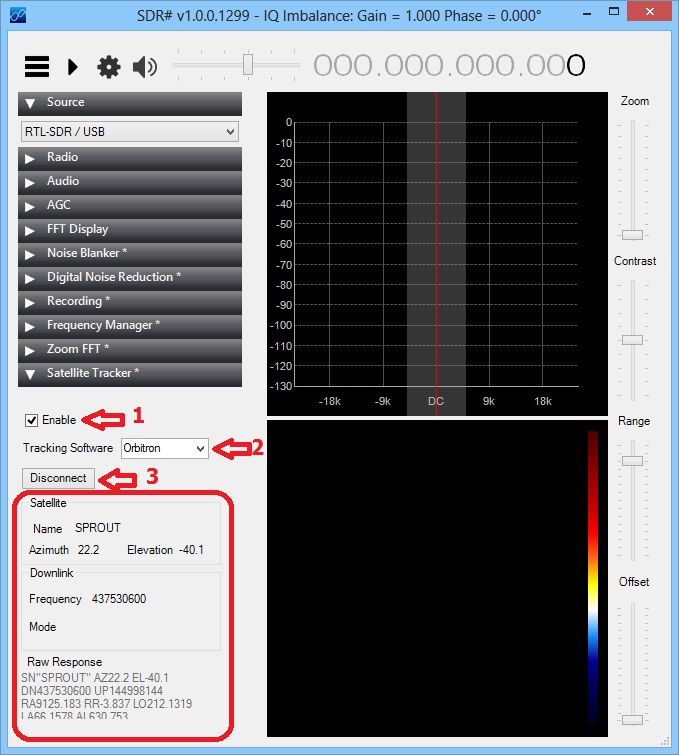The height and width of the screenshot is (755, 679).
Task: Adjust the Zoom slider handle
Action: (x=632, y=235)
